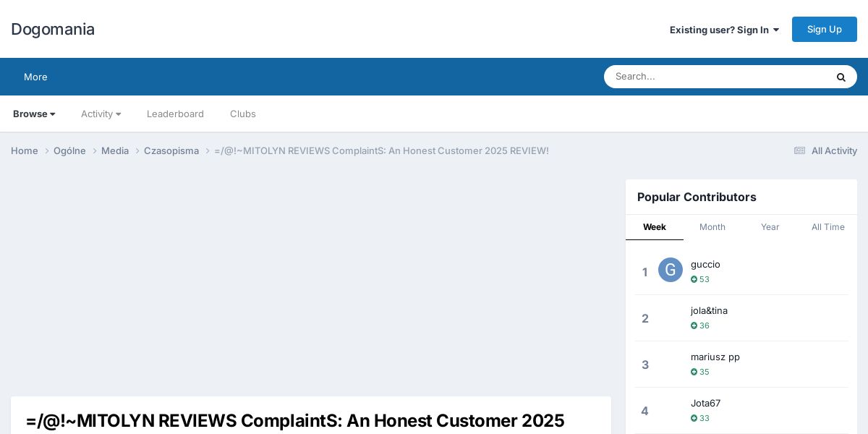Open Existing user Sign In dropdown
Screen dimensions: 868x434
(x=724, y=30)
